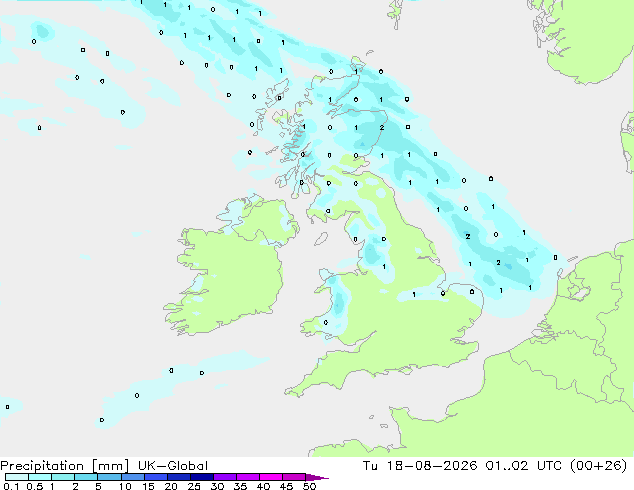Click the '25' legend scale label
Image resolution: width=634 pixels, height=490 pixels.
tap(194, 486)
